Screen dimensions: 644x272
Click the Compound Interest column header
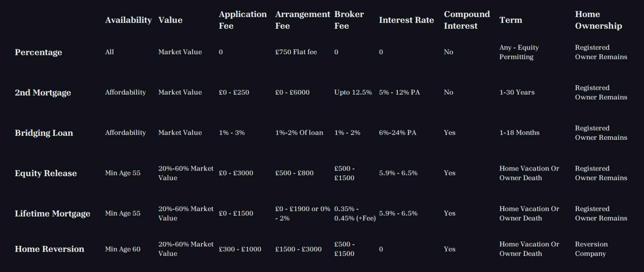(x=467, y=20)
